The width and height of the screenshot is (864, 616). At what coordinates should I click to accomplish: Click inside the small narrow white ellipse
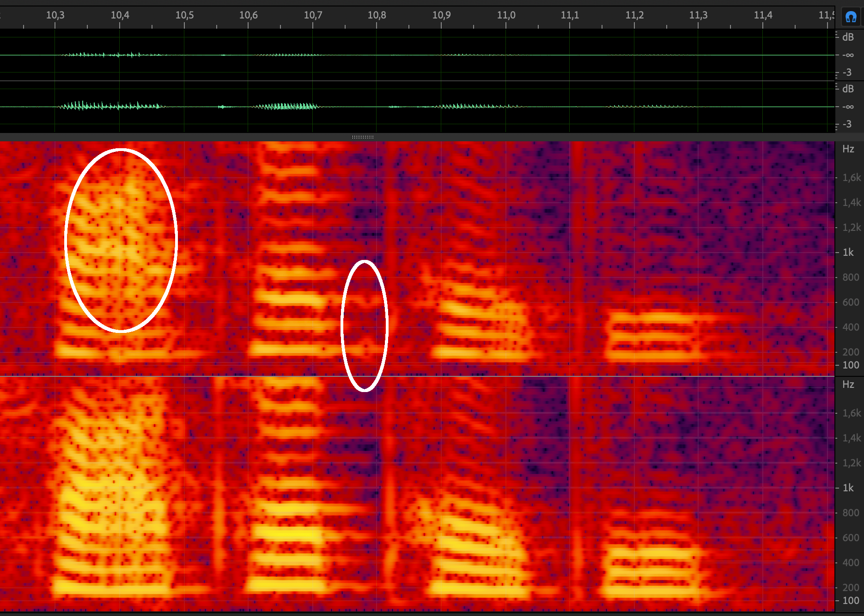coord(365,326)
